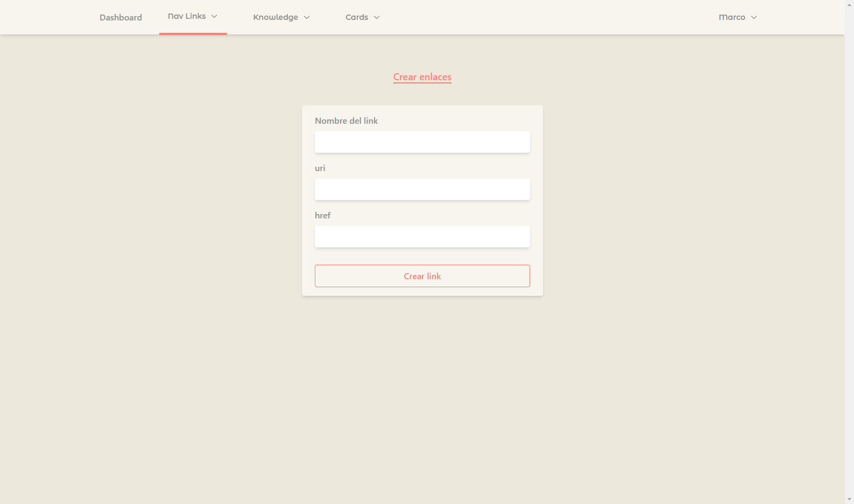Viewport: 854px width, 504px height.
Task: Expand the chevron next to Knowledge
Action: click(307, 17)
